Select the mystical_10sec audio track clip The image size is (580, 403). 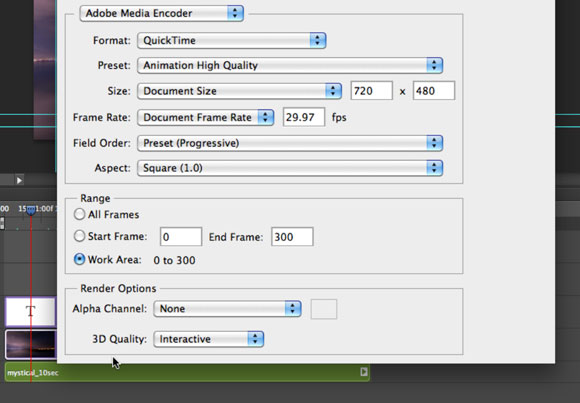point(187,372)
